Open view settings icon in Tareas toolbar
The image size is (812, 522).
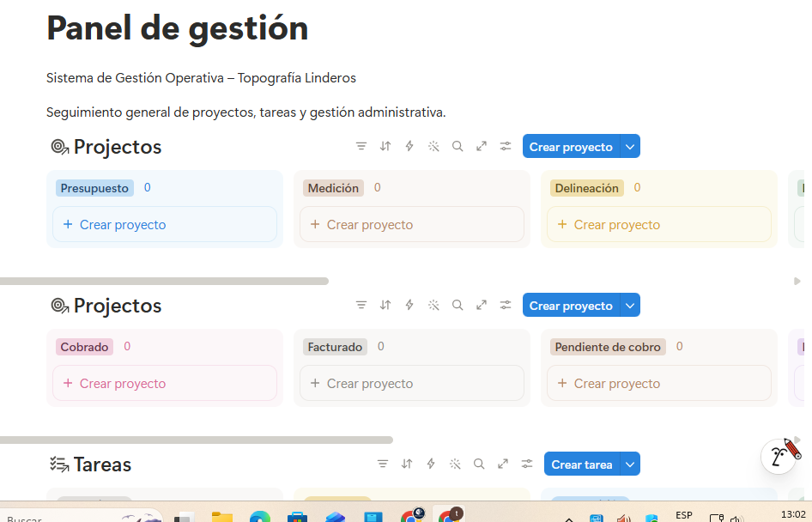click(x=527, y=464)
